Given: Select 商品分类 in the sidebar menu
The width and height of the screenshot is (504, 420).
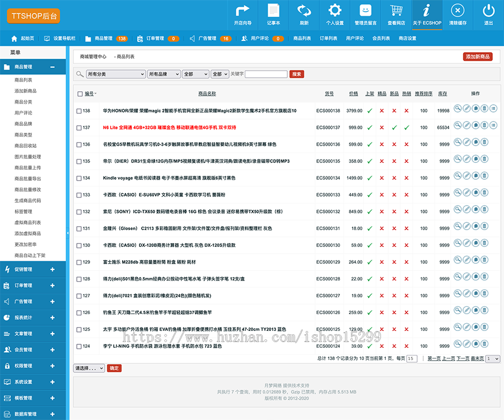Looking at the screenshot, I should point(23,102).
